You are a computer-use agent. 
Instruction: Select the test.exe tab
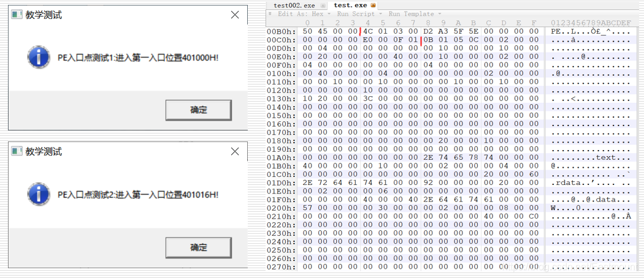point(351,6)
